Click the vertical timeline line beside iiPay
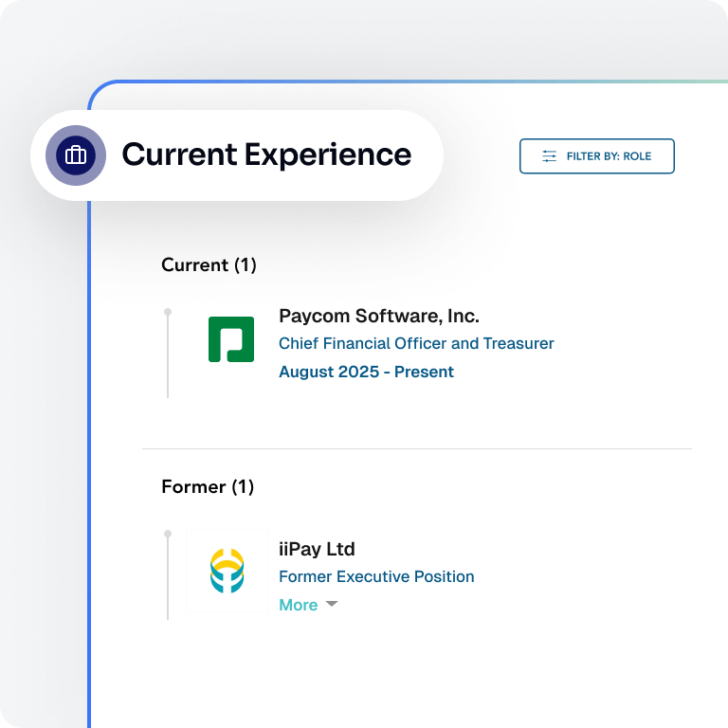Image resolution: width=728 pixels, height=728 pixels. click(168, 583)
